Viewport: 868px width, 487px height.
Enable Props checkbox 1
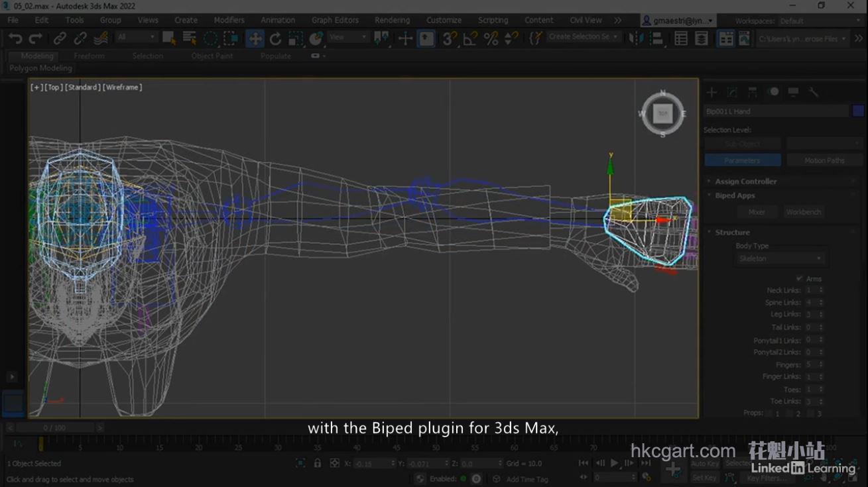point(769,413)
